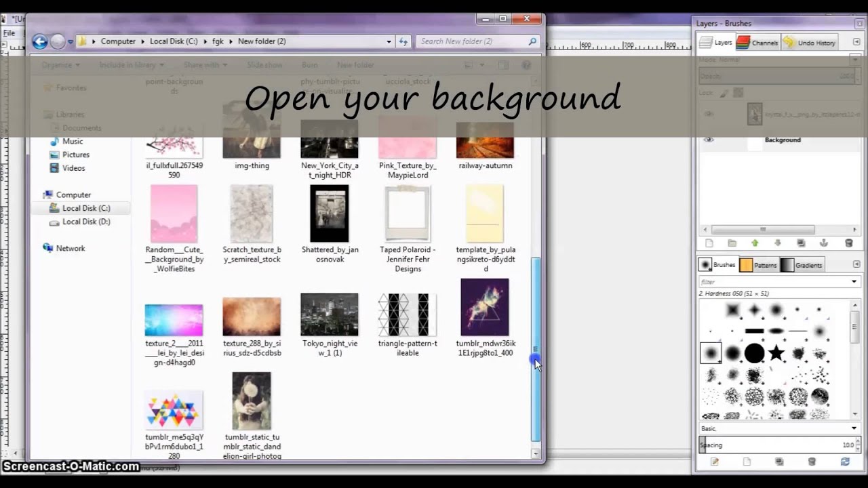Screen dimensions: 868x488
Task: Refresh the brushes list
Action: coord(845,462)
